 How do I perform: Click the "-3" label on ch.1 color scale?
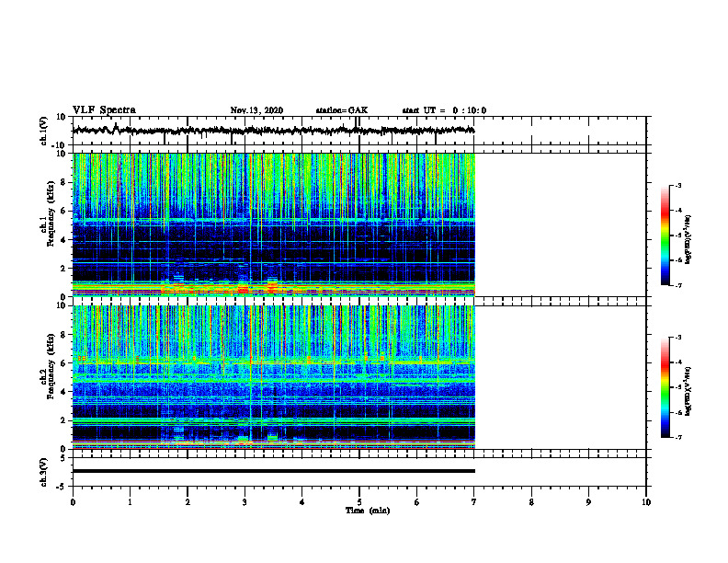678,185
